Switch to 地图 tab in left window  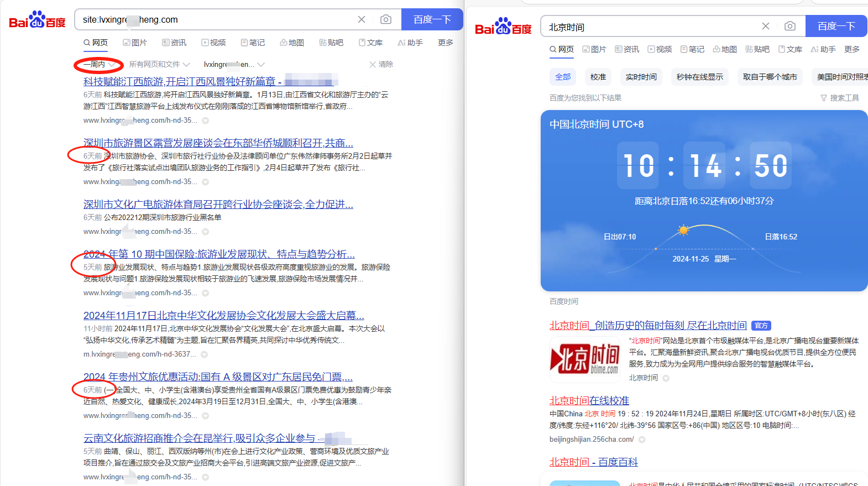pyautogui.click(x=292, y=43)
